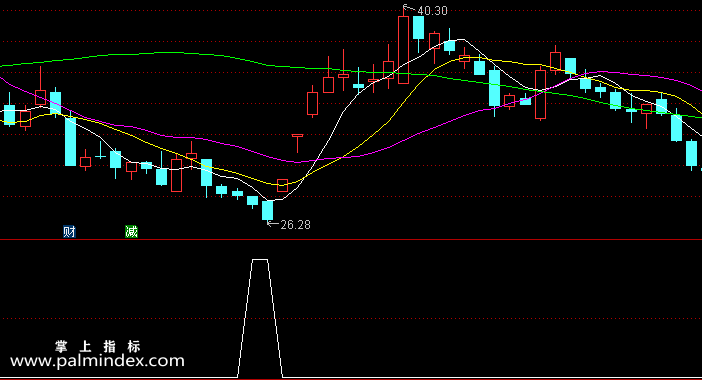This screenshot has width=702, height=380.
Task: Click the last cyan candle at right edge
Action: coord(692,154)
